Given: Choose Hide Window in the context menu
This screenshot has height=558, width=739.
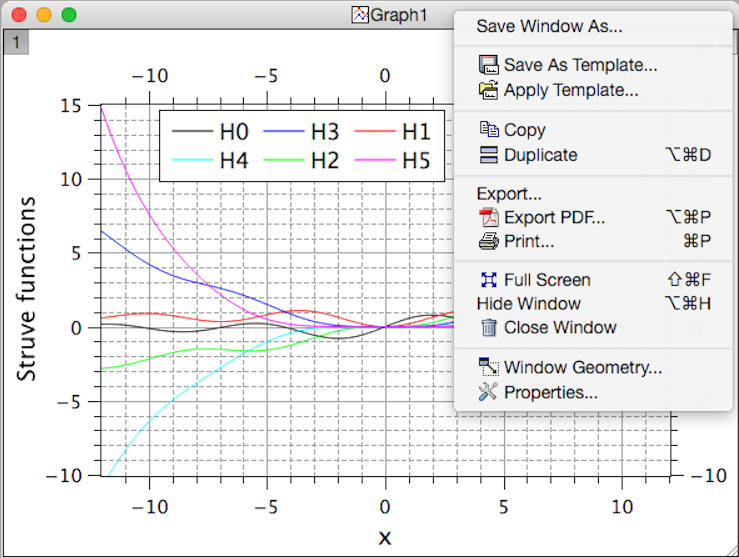Looking at the screenshot, I should (x=528, y=303).
